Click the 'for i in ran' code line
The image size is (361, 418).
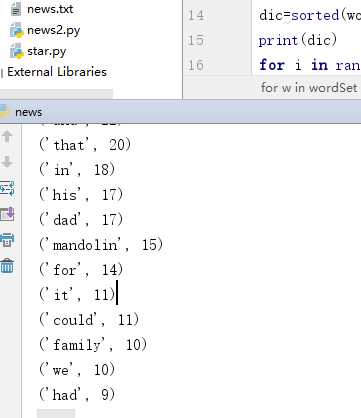[310, 65]
